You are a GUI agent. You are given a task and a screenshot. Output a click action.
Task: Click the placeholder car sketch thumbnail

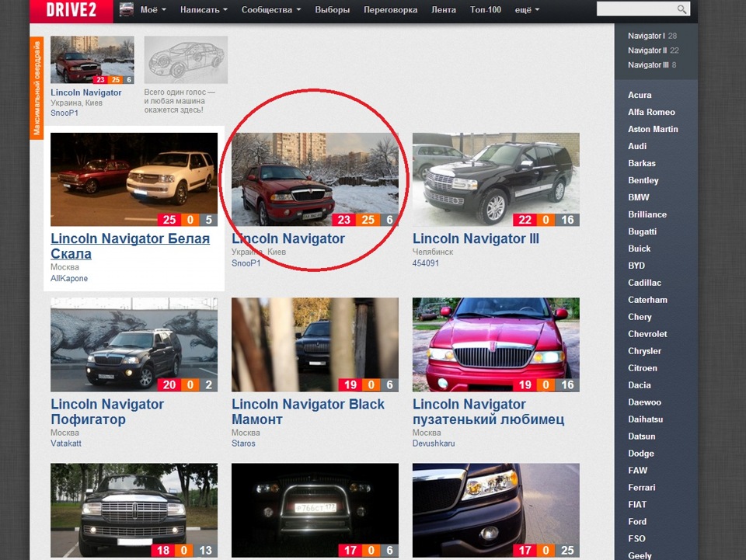[x=186, y=60]
